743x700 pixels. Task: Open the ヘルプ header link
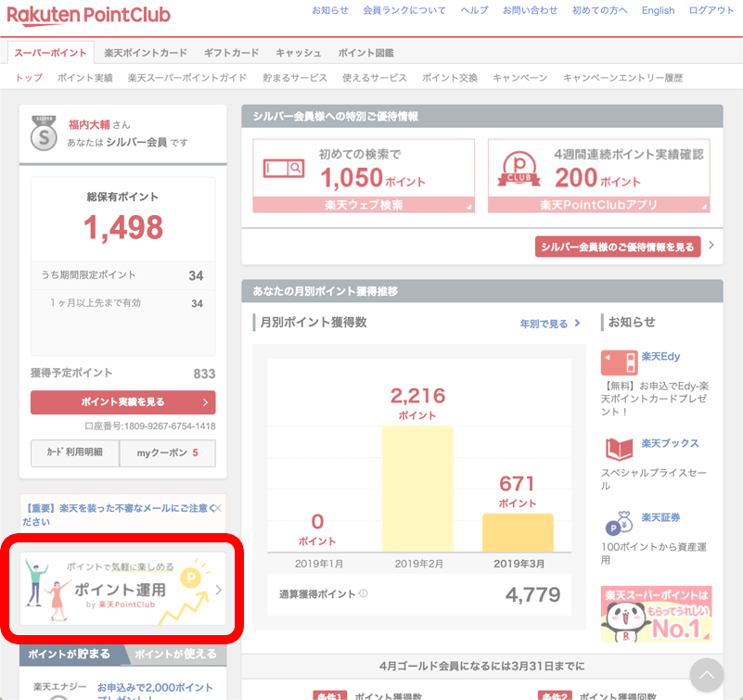tap(474, 10)
